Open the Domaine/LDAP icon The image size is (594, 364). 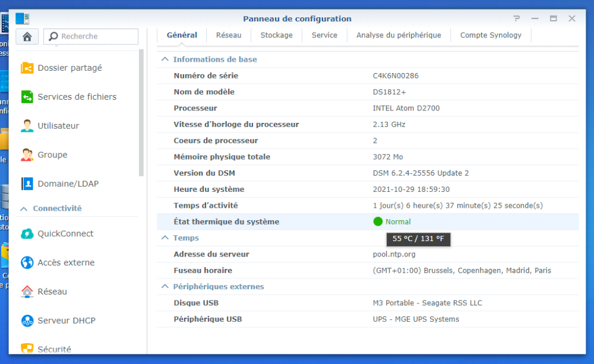(27, 183)
